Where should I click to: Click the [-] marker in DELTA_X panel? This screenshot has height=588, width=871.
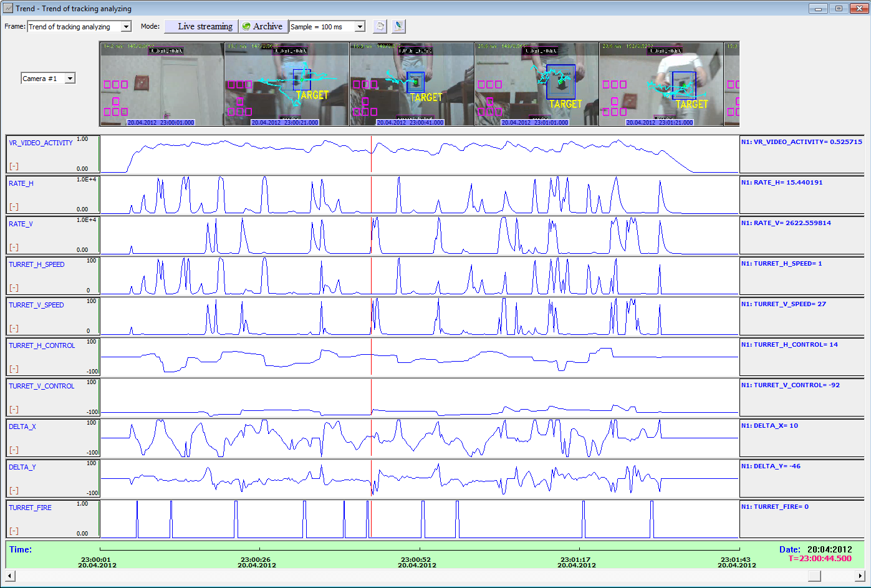(x=14, y=450)
